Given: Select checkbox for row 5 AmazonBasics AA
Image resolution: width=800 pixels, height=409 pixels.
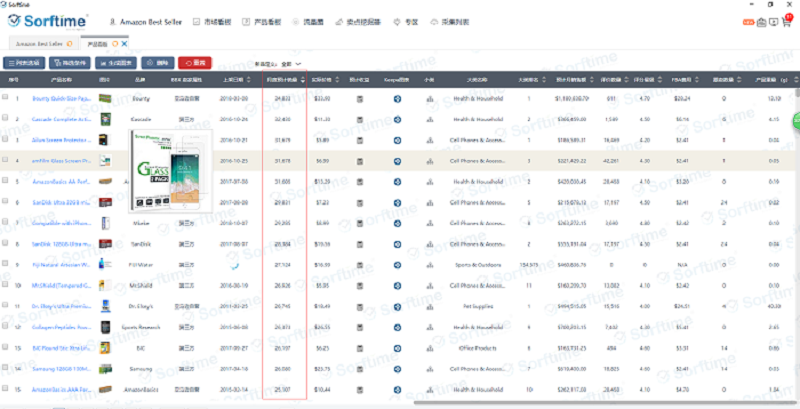Looking at the screenshot, I should [x=5, y=180].
